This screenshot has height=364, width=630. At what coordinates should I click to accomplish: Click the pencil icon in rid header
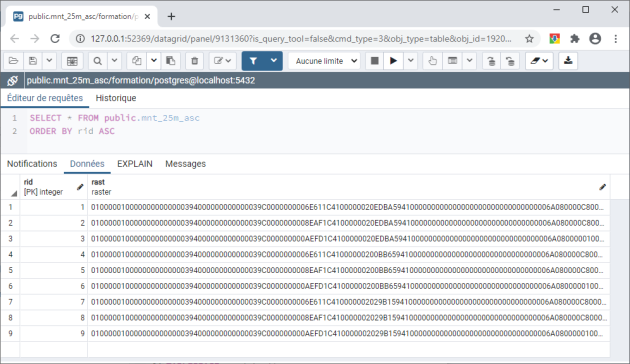pos(80,187)
